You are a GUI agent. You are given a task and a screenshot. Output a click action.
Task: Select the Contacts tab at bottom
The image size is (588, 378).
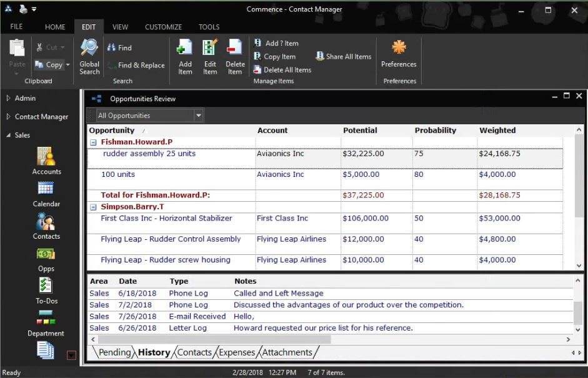tap(194, 352)
